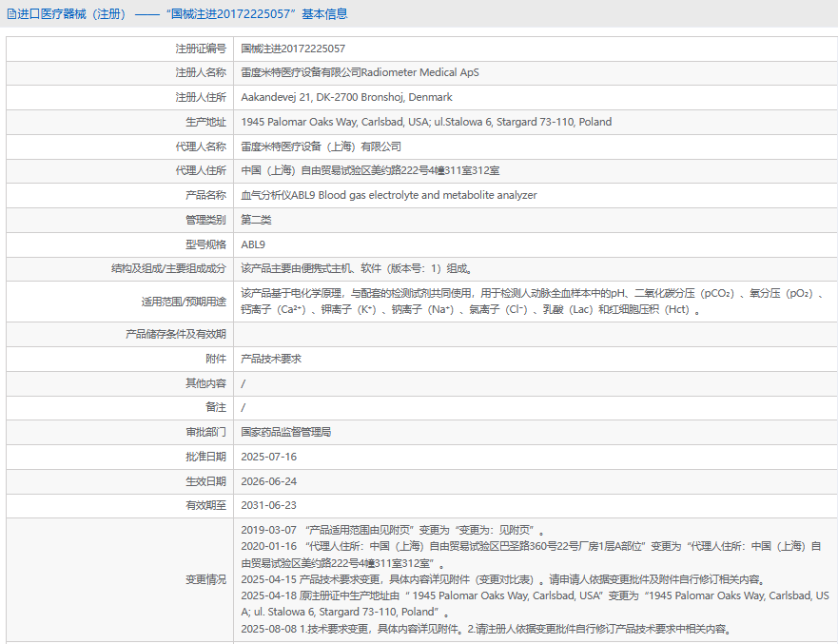
Task: Click the header title 进口医疗器械（注册）基本信息
Action: [x=183, y=14]
